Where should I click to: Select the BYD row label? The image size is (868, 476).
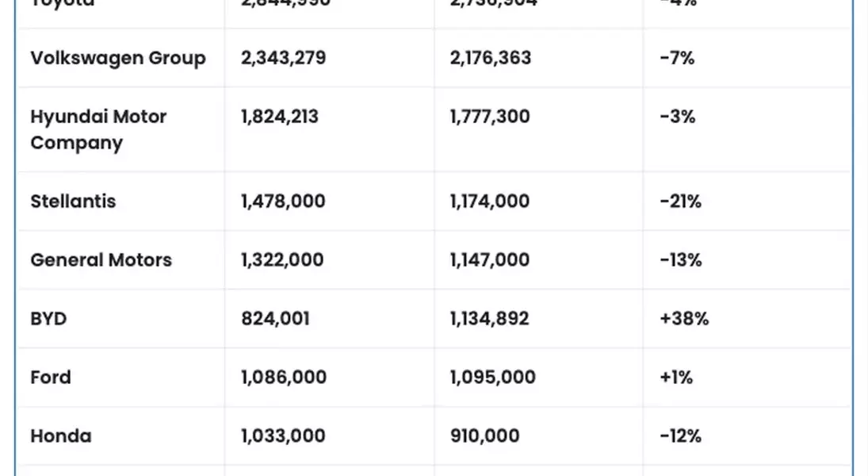(48, 319)
